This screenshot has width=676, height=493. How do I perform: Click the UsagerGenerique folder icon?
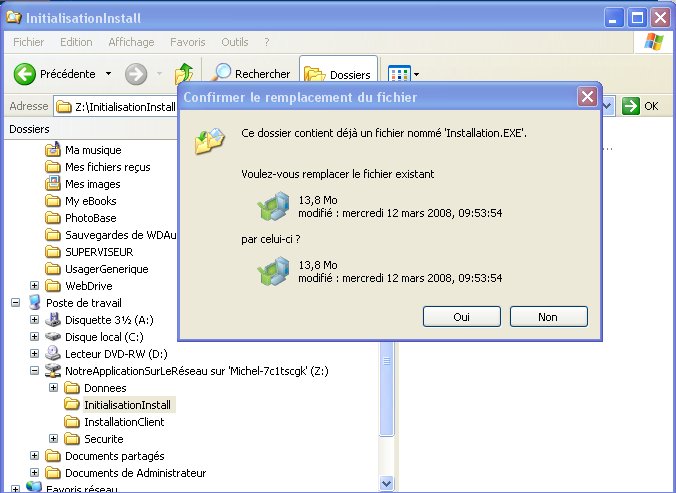tap(53, 269)
